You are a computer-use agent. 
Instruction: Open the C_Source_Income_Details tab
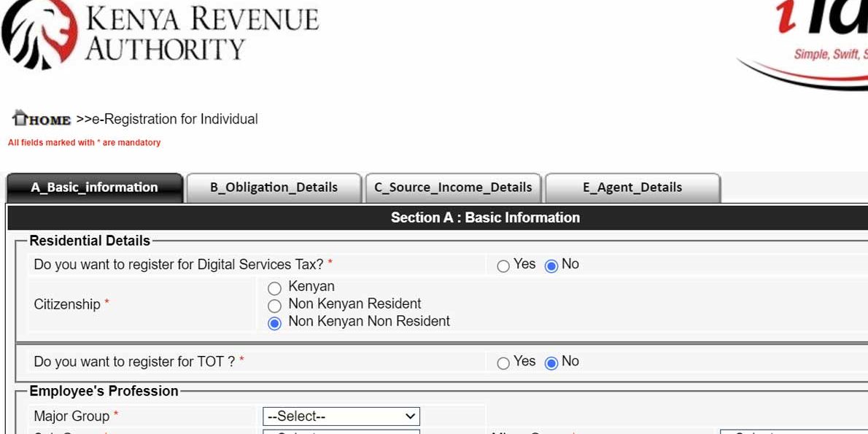453,187
